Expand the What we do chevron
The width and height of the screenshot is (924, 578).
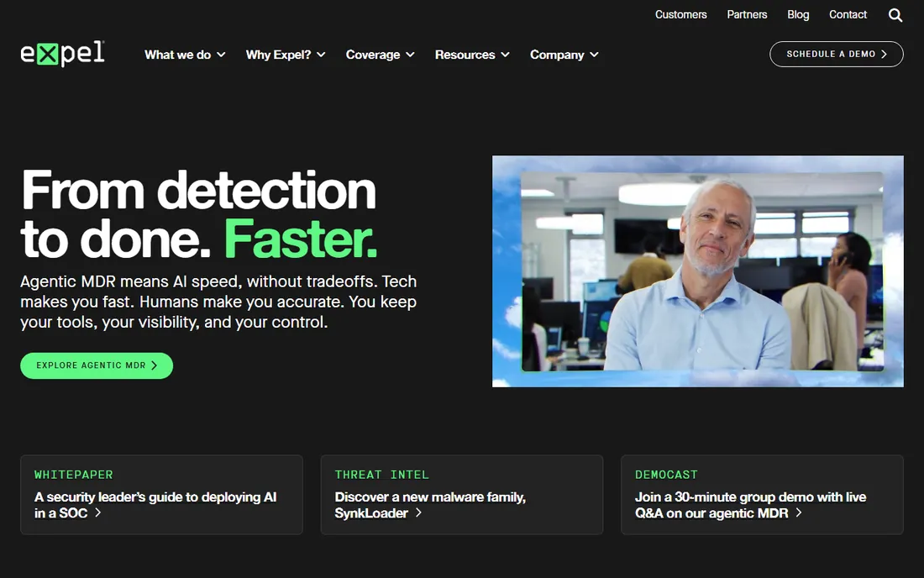pos(221,55)
